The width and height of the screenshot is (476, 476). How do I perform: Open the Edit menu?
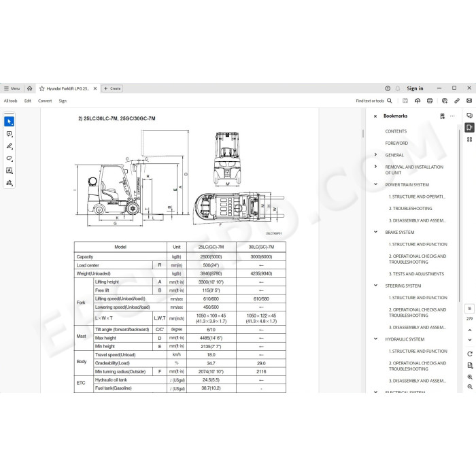(28, 101)
